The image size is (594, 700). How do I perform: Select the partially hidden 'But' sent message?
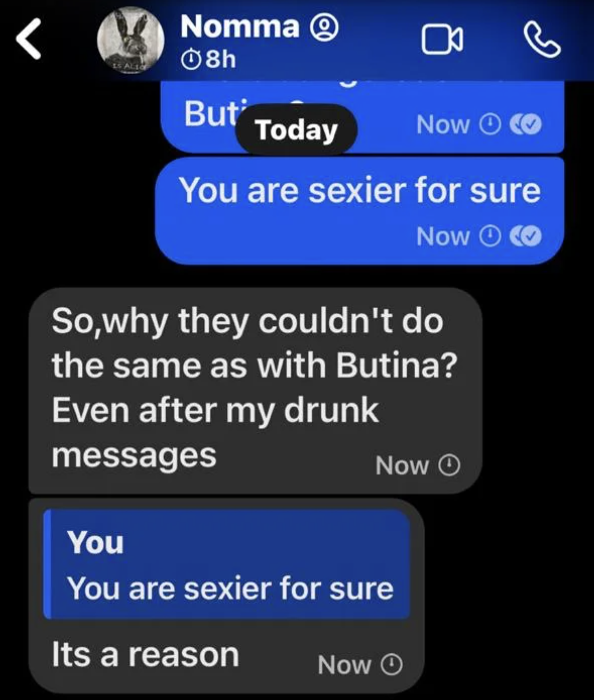[x=362, y=117]
